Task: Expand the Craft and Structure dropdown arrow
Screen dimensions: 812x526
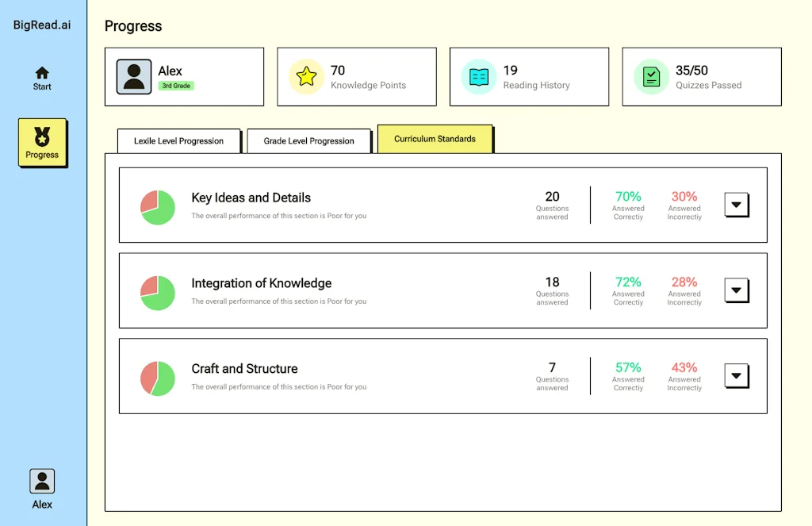Action: [x=737, y=376]
